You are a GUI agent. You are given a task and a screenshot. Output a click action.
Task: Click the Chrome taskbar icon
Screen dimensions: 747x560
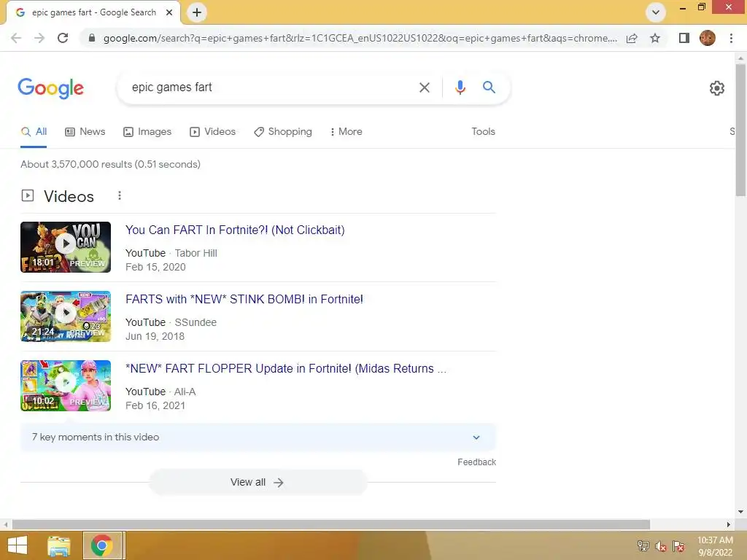pos(102,545)
